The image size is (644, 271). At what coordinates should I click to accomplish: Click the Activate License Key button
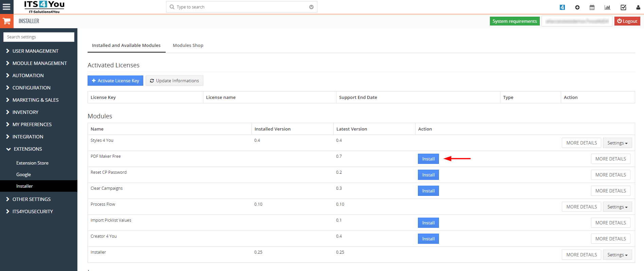coord(115,81)
